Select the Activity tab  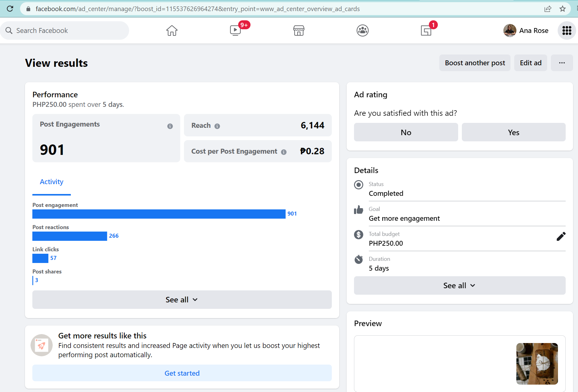51,182
